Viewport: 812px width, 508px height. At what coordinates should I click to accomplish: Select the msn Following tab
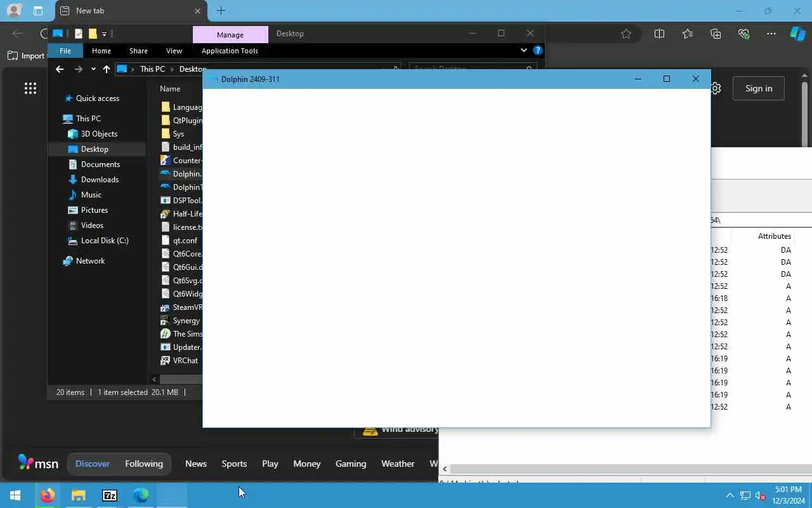coord(144,464)
